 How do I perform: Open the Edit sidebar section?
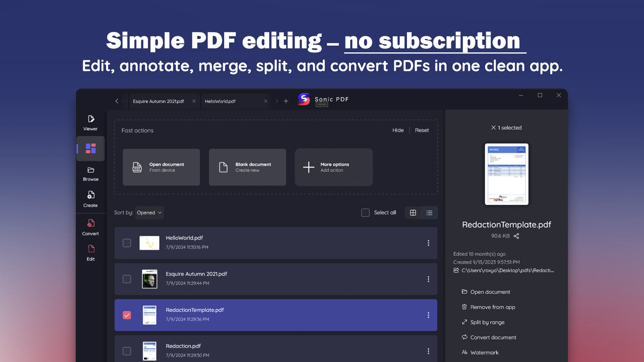tap(91, 253)
